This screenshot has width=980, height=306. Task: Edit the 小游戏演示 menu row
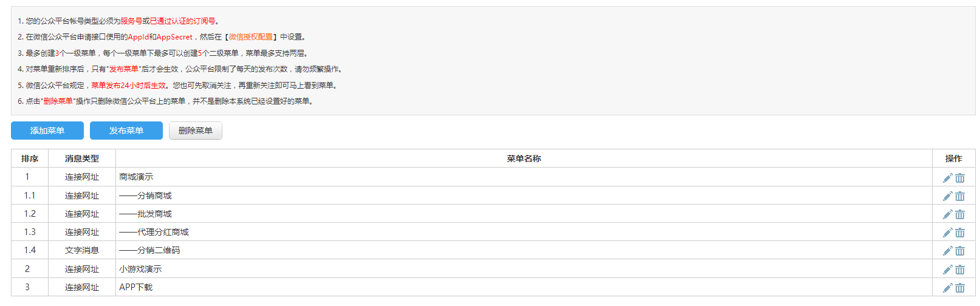pos(947,270)
